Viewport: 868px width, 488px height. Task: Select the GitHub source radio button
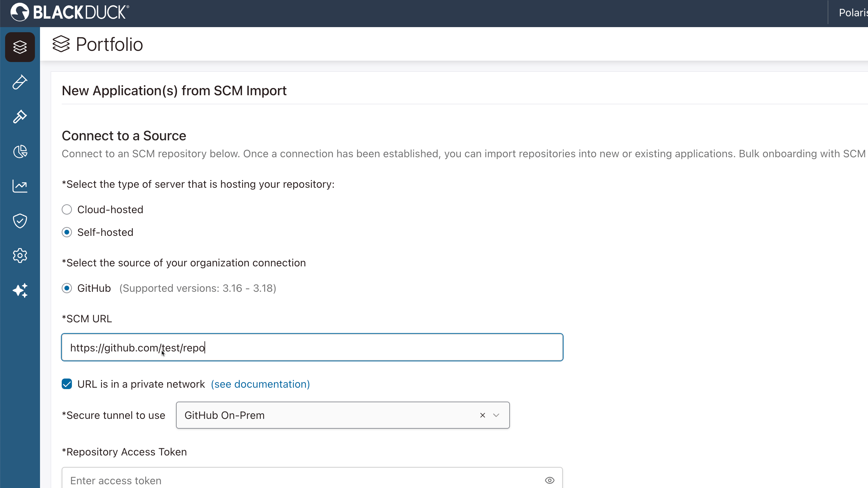click(67, 288)
